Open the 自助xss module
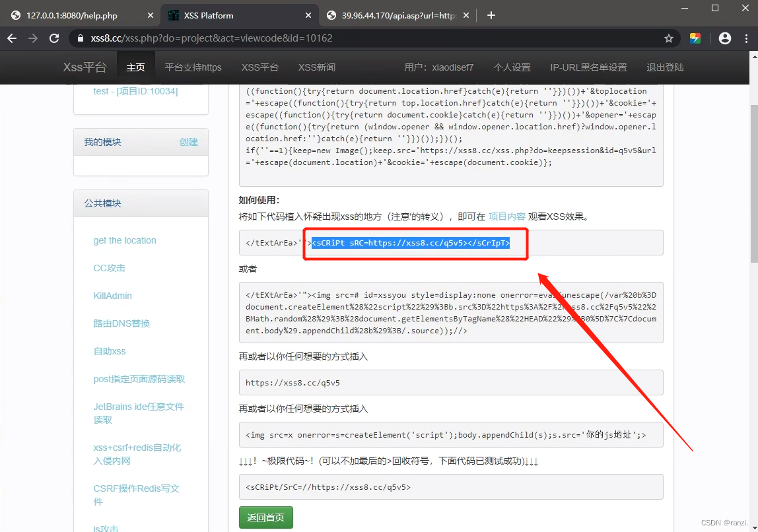 (x=110, y=351)
